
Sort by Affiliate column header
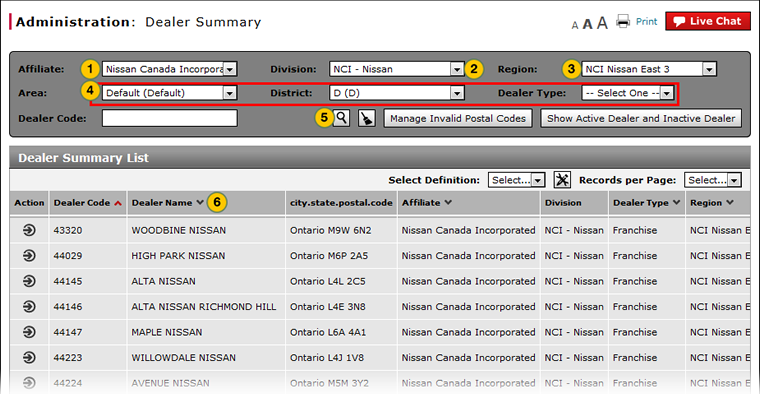[x=427, y=203]
